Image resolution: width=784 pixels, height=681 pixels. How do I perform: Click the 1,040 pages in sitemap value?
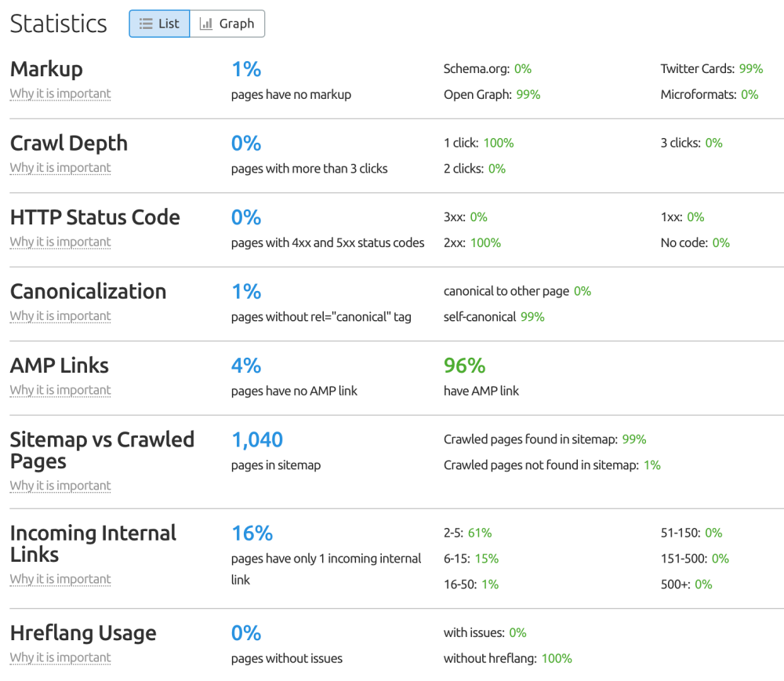(x=257, y=439)
